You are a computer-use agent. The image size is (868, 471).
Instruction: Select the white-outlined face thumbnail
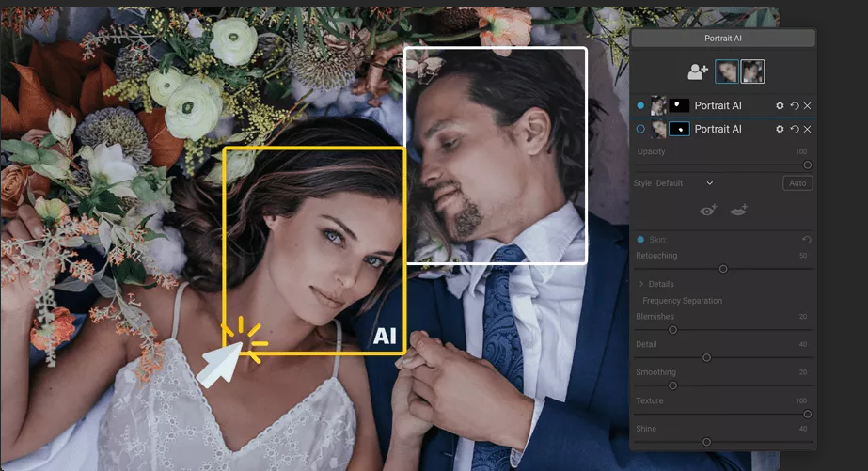752,72
